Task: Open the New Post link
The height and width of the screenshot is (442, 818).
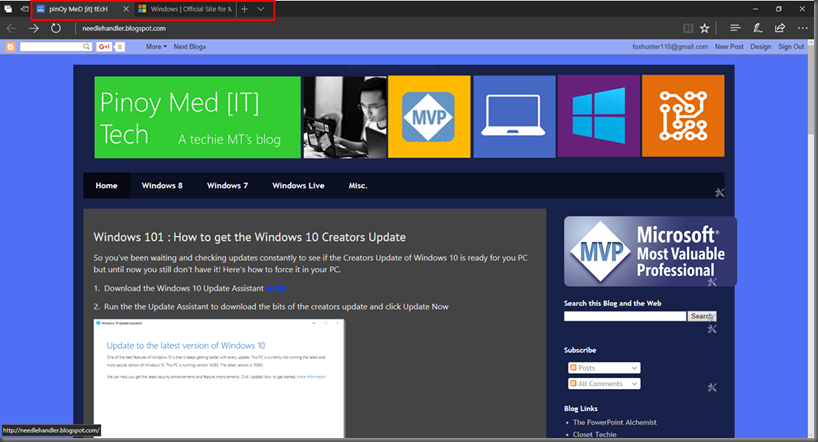Action: tap(729, 46)
